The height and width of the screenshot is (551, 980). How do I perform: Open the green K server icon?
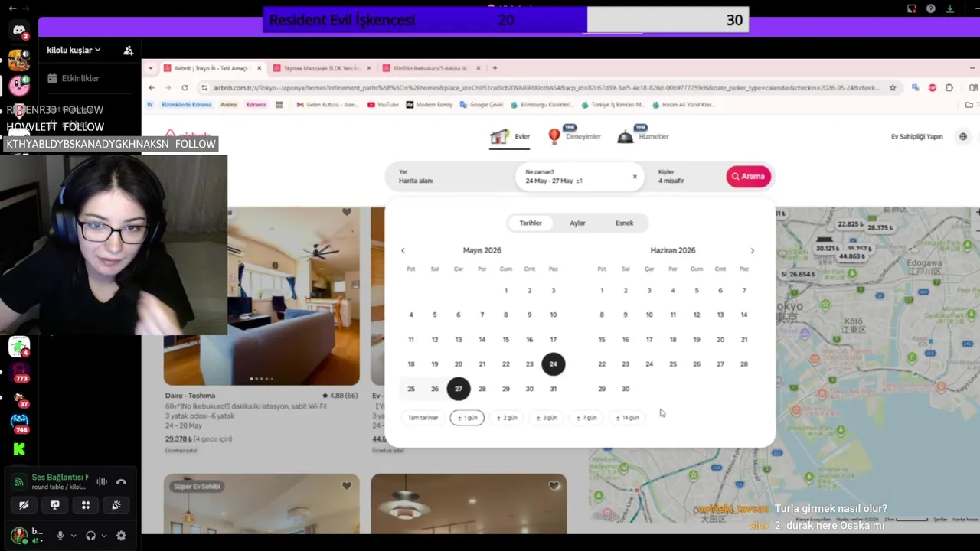[x=19, y=449]
